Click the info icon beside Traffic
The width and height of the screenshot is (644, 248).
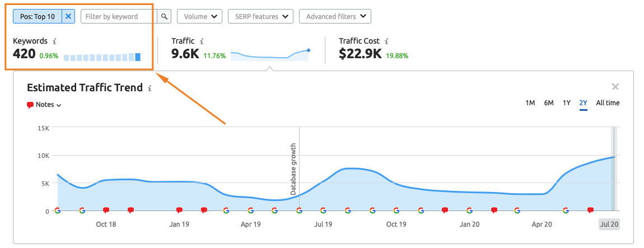(202, 41)
